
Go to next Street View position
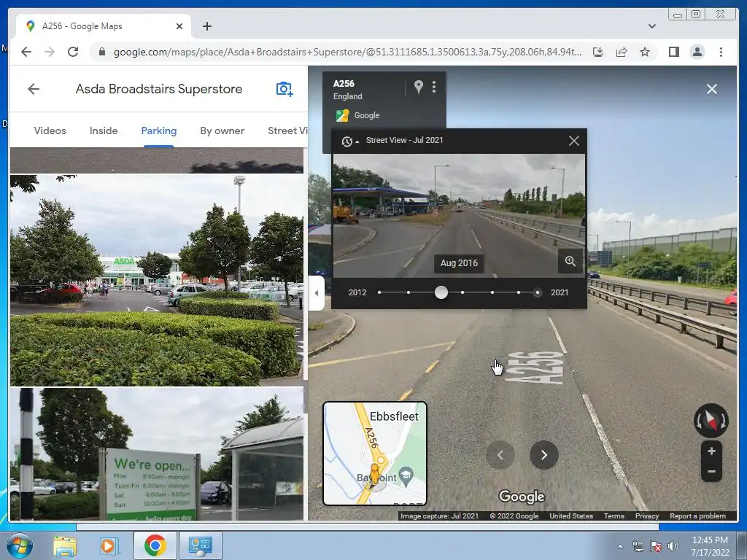pos(544,455)
